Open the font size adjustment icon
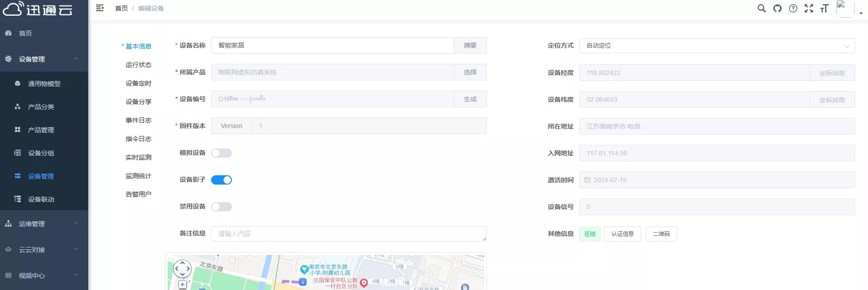This screenshot has height=290, width=868. (825, 8)
